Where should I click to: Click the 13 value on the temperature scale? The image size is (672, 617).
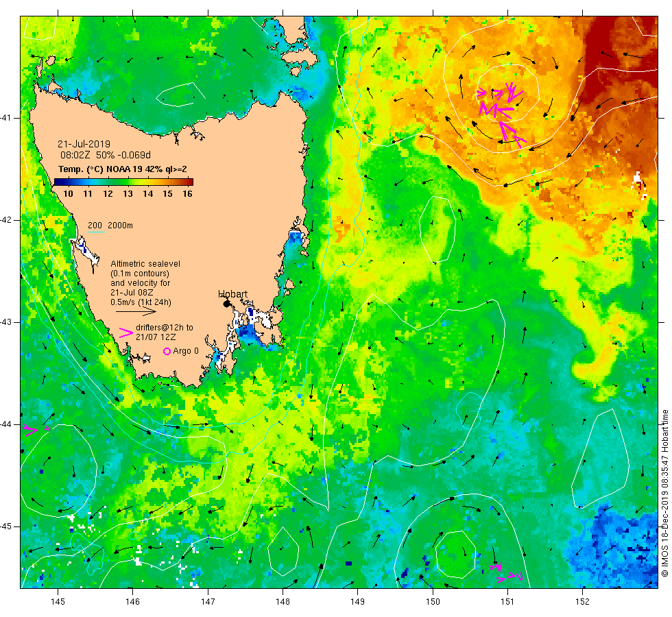pos(128,193)
